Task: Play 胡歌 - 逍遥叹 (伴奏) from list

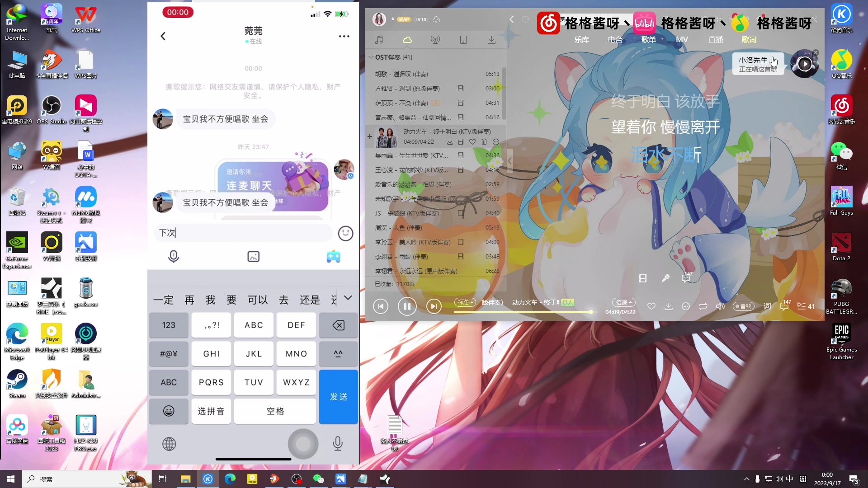Action: coord(436,74)
